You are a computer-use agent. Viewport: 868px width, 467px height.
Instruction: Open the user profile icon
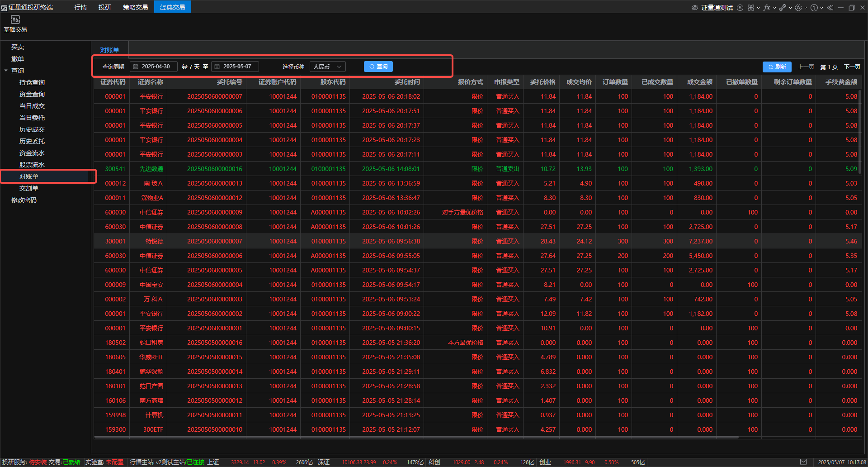pyautogui.click(x=740, y=8)
